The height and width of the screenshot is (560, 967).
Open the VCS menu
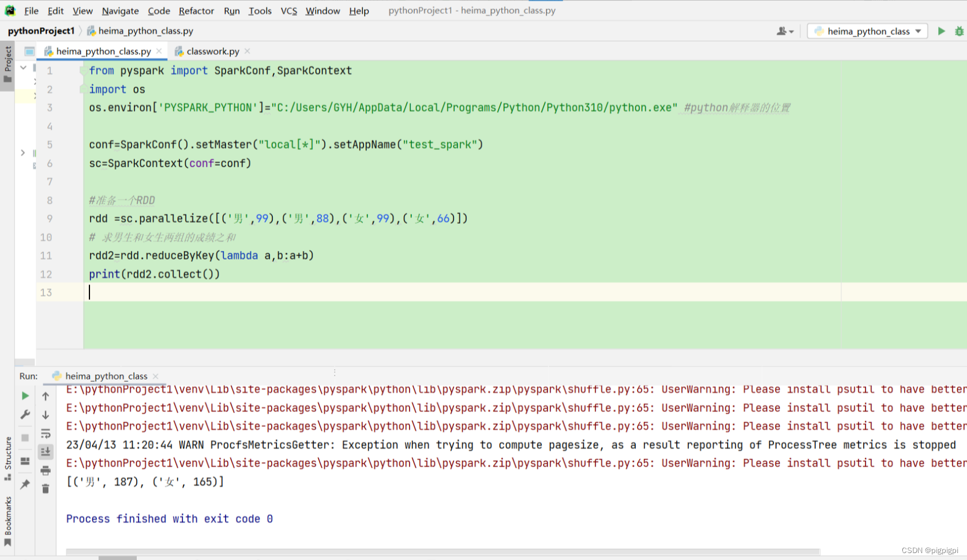288,10
